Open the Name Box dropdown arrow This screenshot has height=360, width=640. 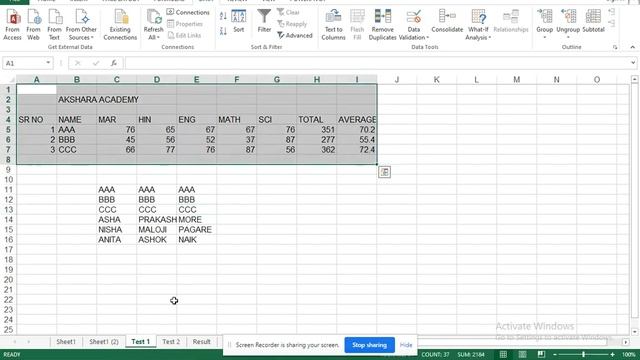click(x=48, y=63)
